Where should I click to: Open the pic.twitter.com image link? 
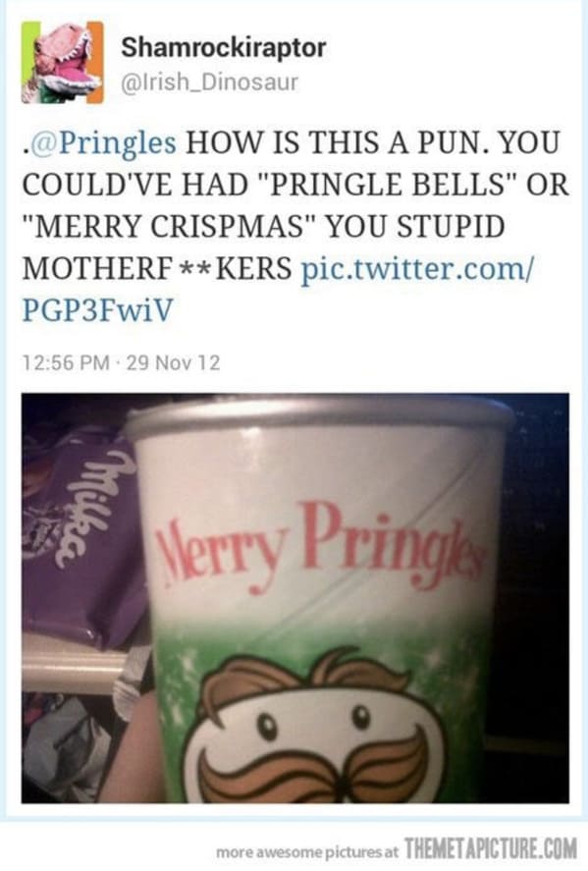417,269
